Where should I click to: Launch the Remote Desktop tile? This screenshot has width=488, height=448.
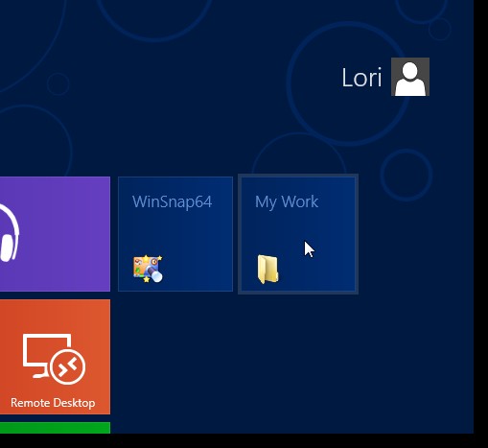click(x=55, y=357)
